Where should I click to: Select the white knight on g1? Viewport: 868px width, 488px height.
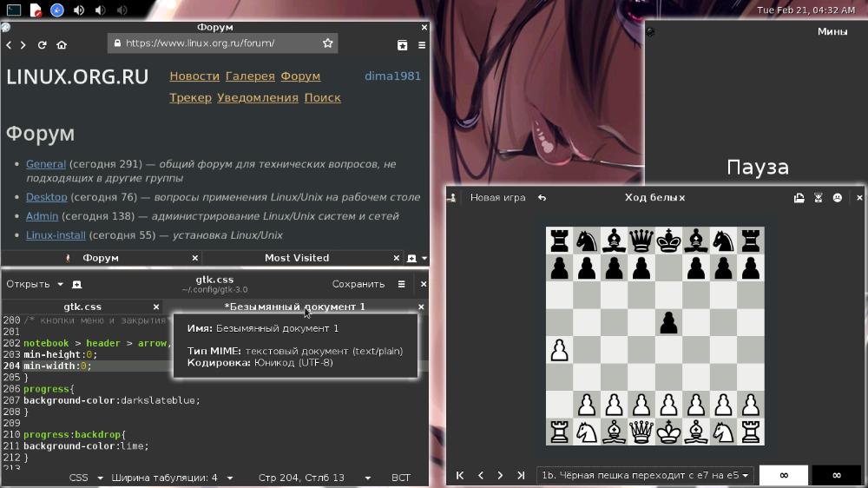pos(724,432)
